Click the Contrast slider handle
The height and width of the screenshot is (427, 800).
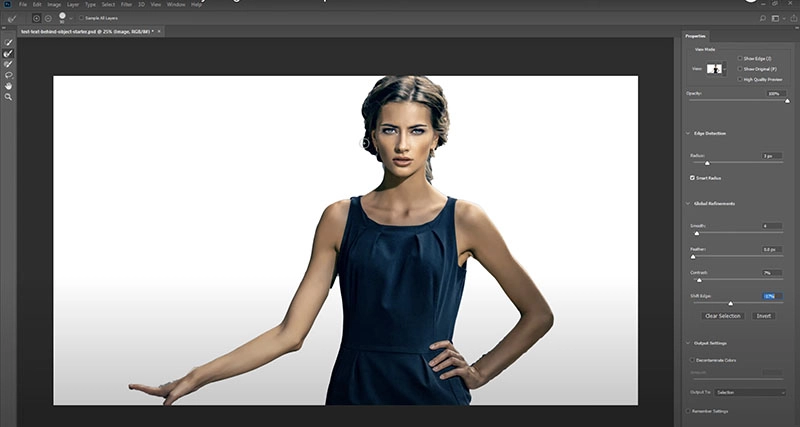pyautogui.click(x=699, y=280)
